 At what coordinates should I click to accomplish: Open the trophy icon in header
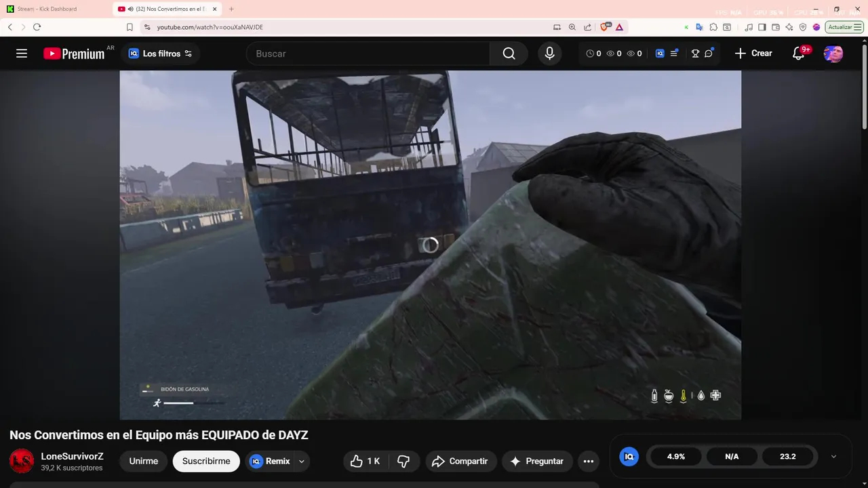pyautogui.click(x=695, y=54)
